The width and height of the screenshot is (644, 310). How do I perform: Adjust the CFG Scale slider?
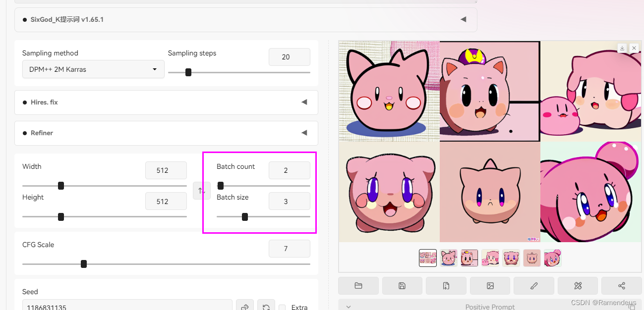166,264
